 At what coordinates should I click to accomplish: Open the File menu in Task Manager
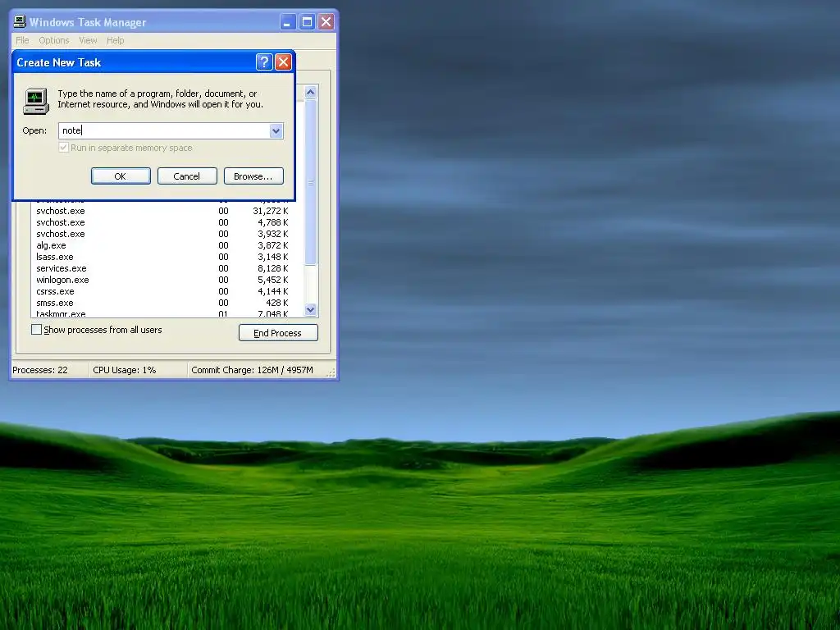(x=22, y=40)
